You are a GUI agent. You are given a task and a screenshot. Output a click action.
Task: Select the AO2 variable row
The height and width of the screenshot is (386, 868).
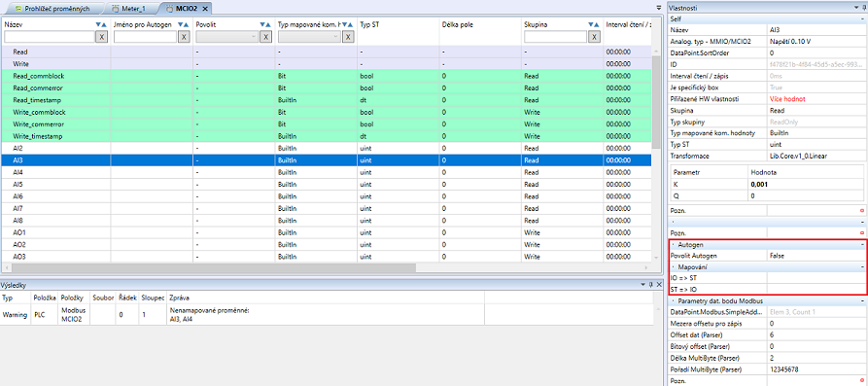pyautogui.click(x=327, y=245)
